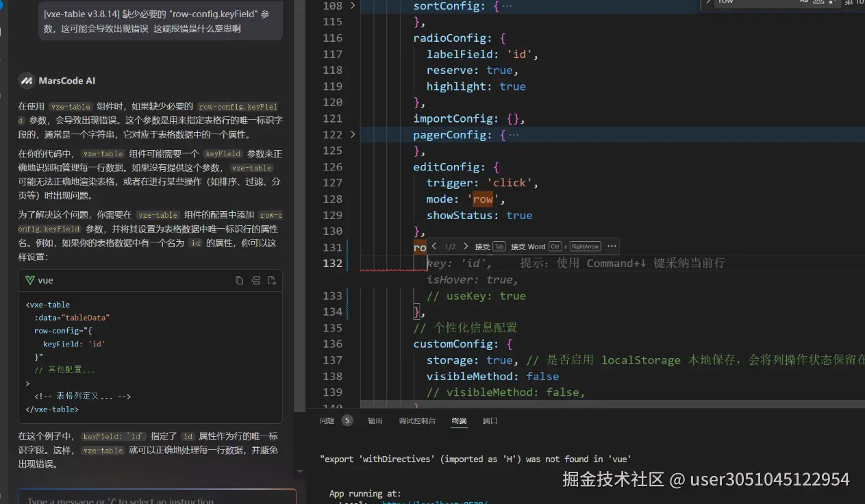Image resolution: width=865 pixels, height=504 pixels.
Task: Click the chat message input box
Action: pos(158,497)
